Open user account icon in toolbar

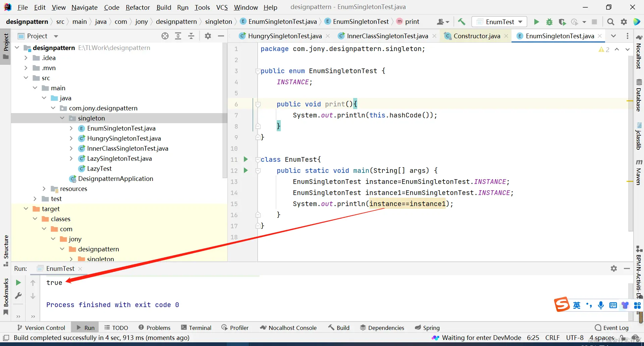pos(443,22)
